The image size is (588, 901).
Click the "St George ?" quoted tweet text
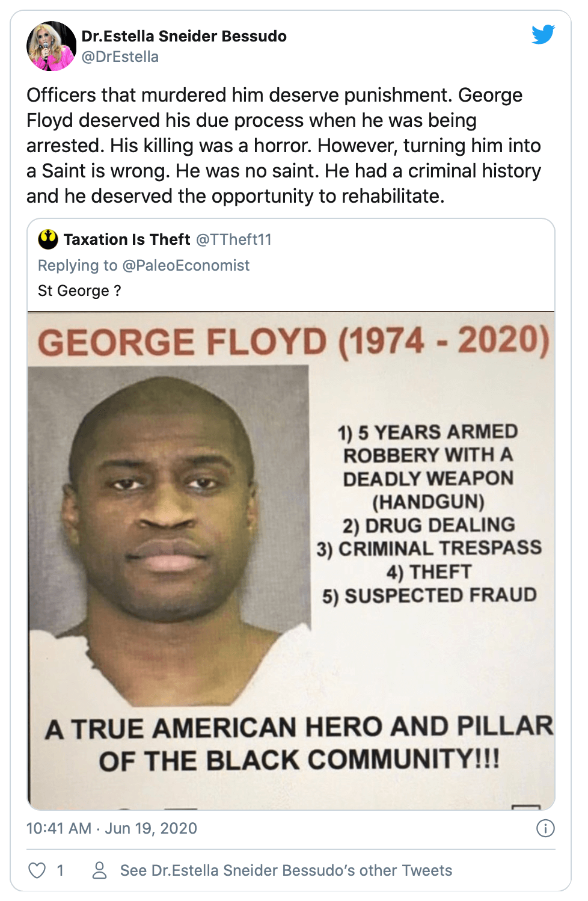tap(79, 291)
